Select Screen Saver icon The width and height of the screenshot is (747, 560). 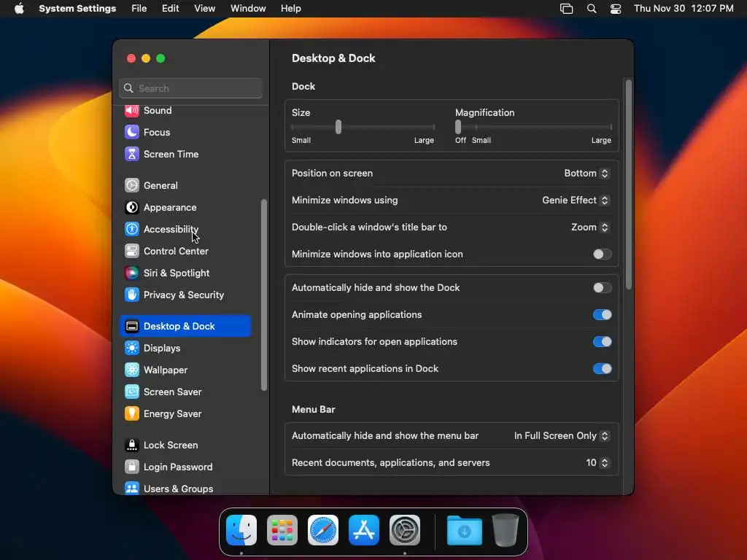(132, 392)
